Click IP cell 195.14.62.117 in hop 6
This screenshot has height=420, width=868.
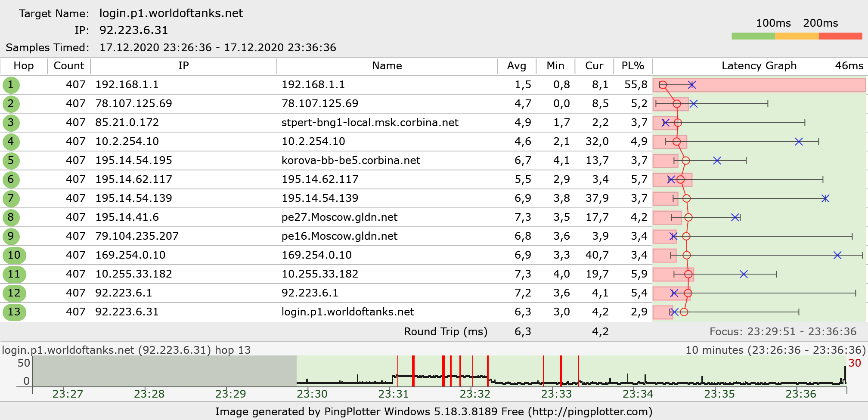[133, 179]
